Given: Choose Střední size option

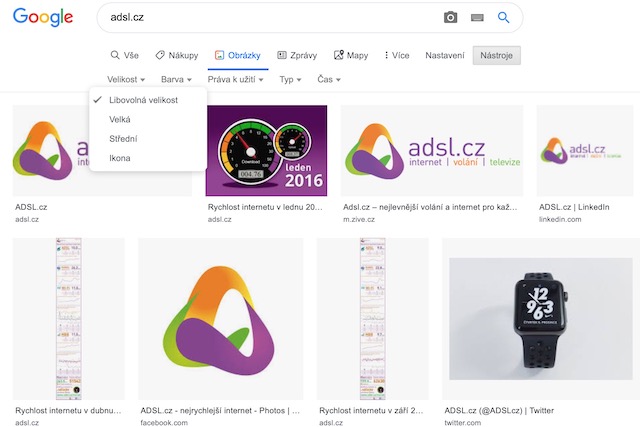Looking at the screenshot, I should [148, 139].
